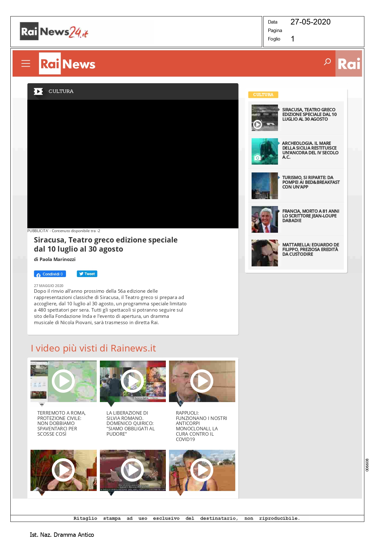
Task: Click the search magnifier icon in header
Action: [x=327, y=62]
